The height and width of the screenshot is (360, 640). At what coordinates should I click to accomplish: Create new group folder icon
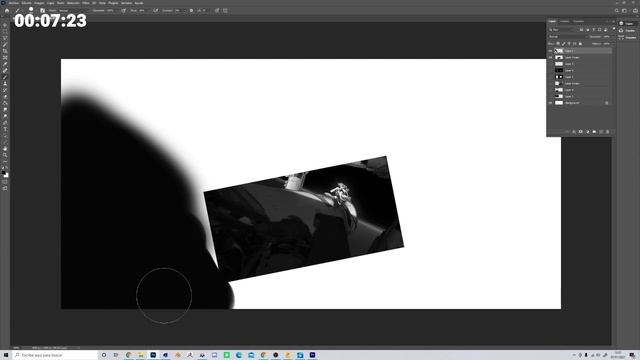tap(594, 132)
